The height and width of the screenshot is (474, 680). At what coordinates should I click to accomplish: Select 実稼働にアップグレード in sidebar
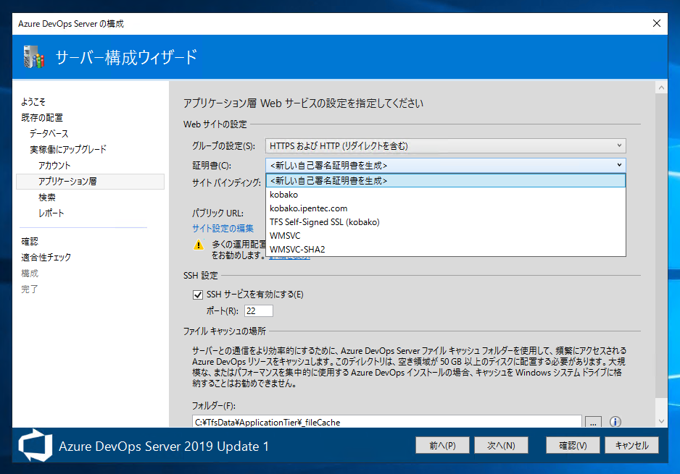(68, 150)
